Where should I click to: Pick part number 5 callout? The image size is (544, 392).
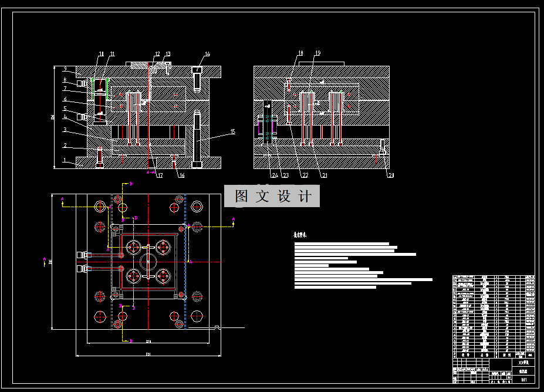65,108
